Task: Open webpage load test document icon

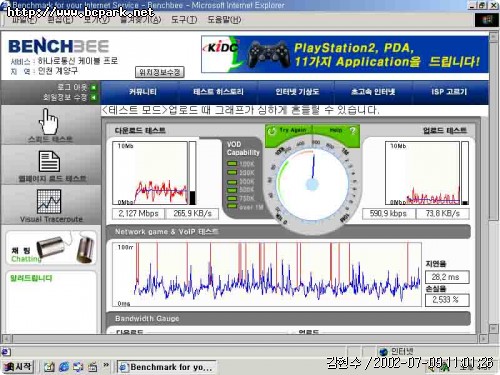Action: click(49, 161)
